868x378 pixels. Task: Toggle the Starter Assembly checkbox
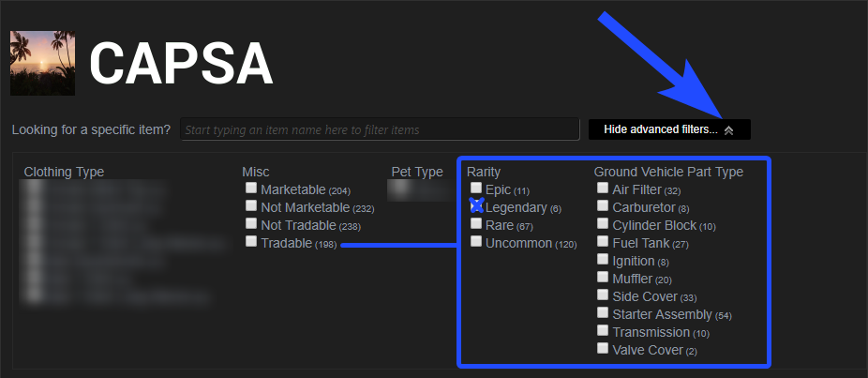603,313
